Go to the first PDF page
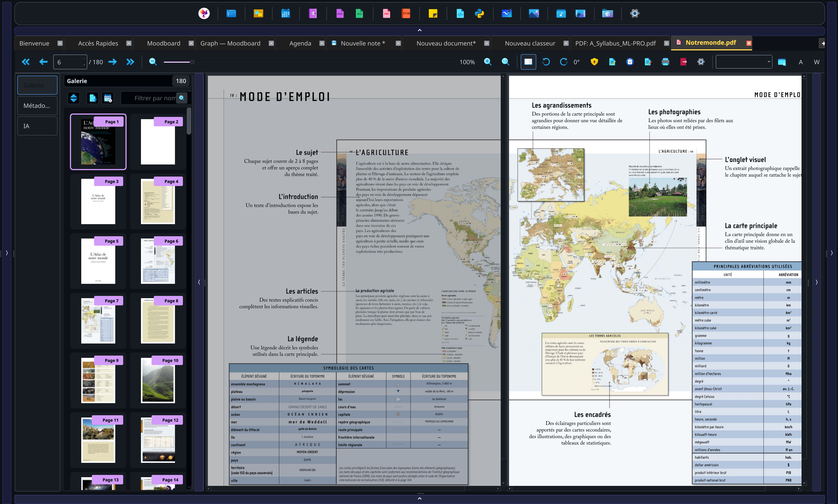The height and width of the screenshot is (504, 838). [x=26, y=62]
